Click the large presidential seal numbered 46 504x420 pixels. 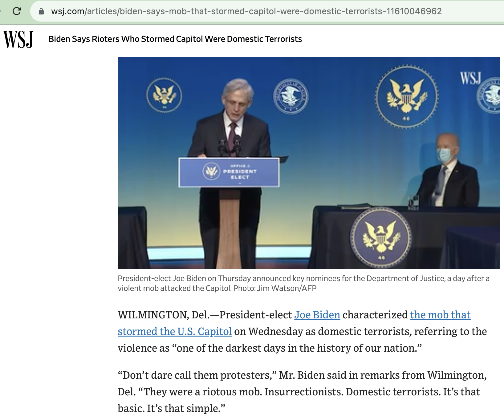(x=407, y=97)
